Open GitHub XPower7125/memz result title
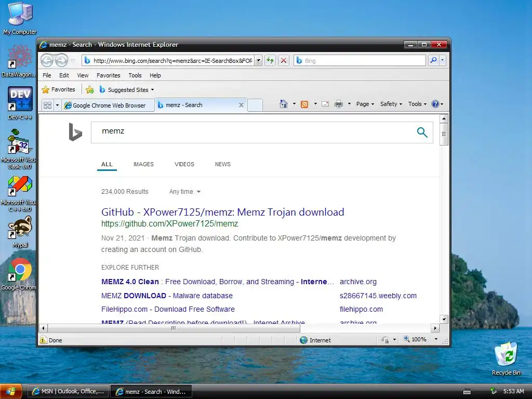 pos(222,212)
